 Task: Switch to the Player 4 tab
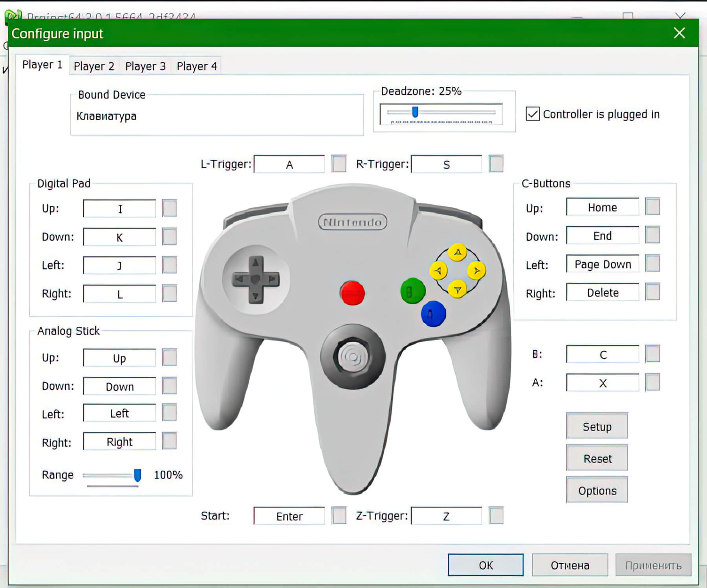click(x=197, y=66)
